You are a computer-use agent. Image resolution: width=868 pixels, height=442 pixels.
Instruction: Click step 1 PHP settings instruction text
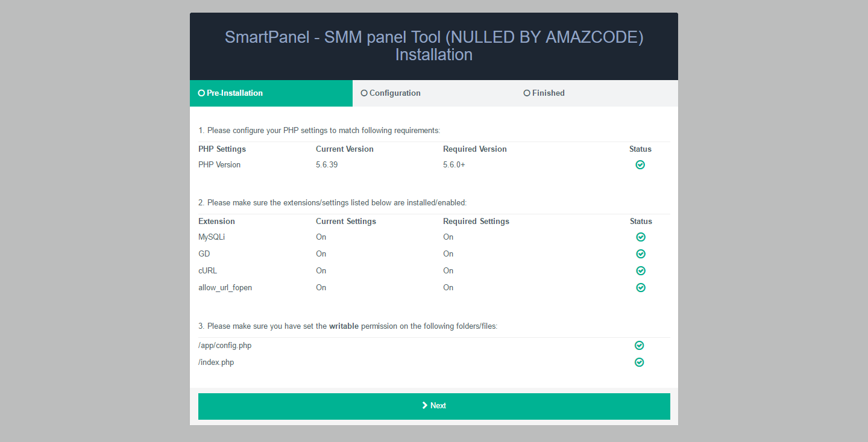[x=319, y=130]
